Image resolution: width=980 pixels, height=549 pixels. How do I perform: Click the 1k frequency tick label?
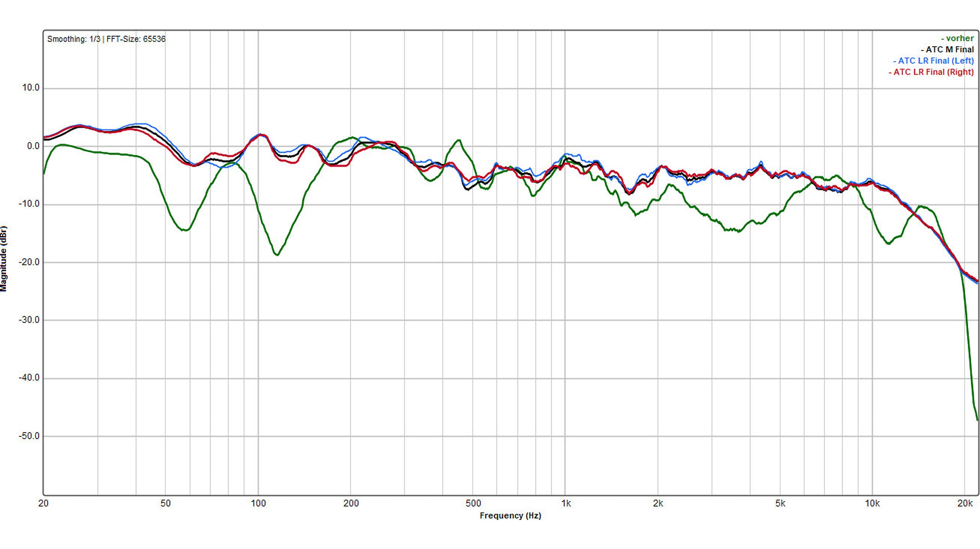click(x=566, y=503)
